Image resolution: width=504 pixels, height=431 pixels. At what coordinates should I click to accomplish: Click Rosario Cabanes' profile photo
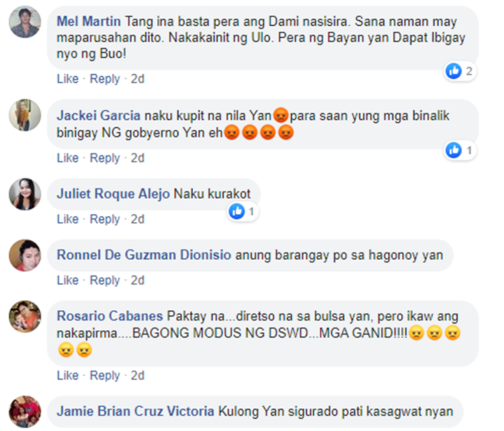pyautogui.click(x=25, y=316)
